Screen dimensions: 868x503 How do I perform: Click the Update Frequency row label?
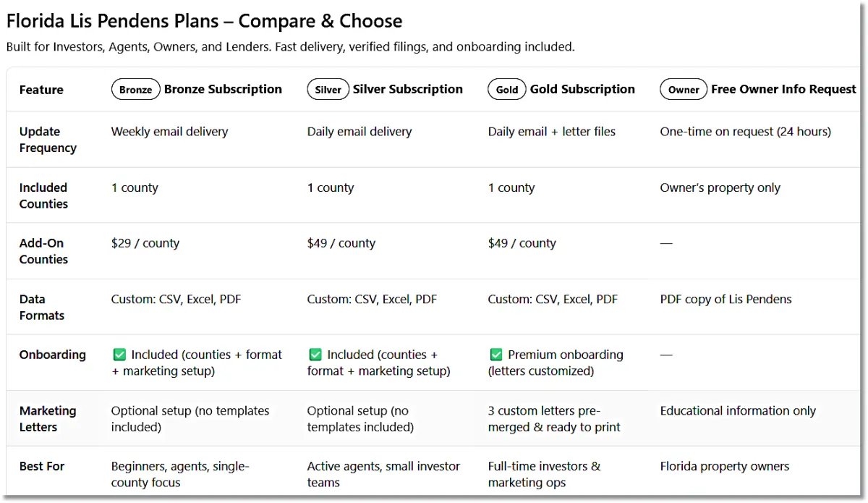click(48, 140)
